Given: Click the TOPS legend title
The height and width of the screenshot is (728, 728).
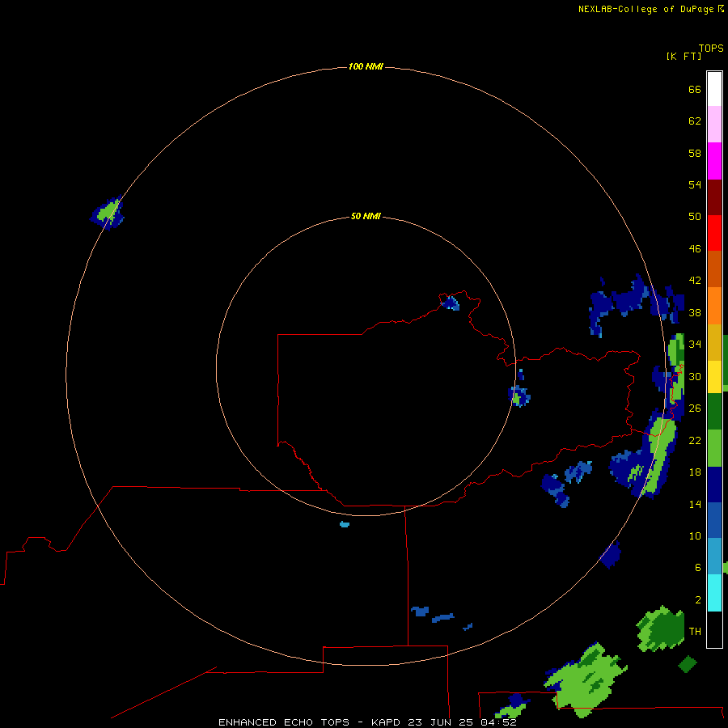Looking at the screenshot, I should 711,48.
